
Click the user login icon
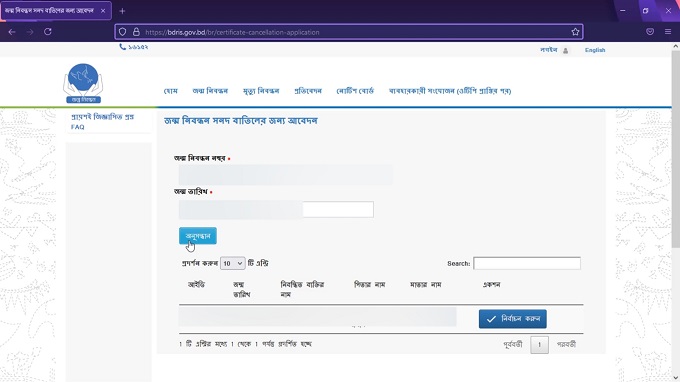point(566,50)
